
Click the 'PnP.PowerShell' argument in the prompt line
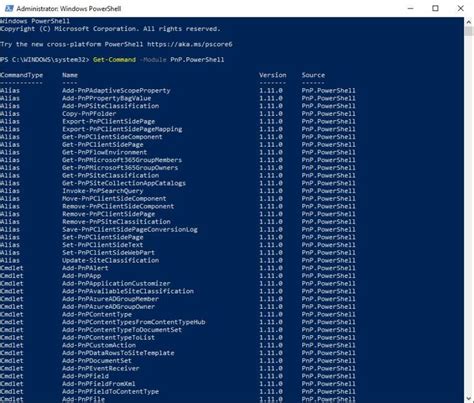tap(197, 60)
